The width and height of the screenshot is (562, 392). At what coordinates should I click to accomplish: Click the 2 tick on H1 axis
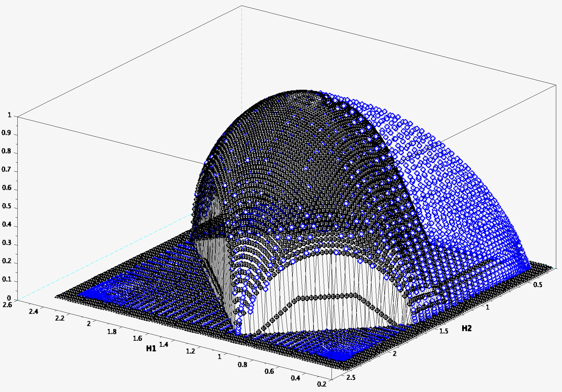coord(89,324)
